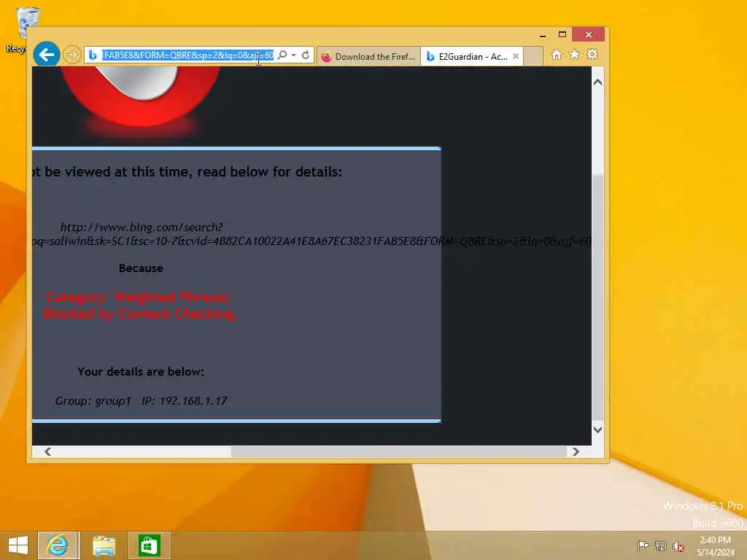The width and height of the screenshot is (747, 560).
Task: Click the 'Category: Weighted Phrases' red text
Action: [x=138, y=297]
